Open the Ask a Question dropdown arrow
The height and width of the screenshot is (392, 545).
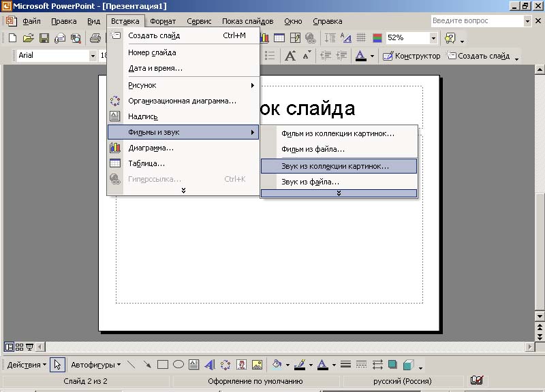tap(527, 21)
